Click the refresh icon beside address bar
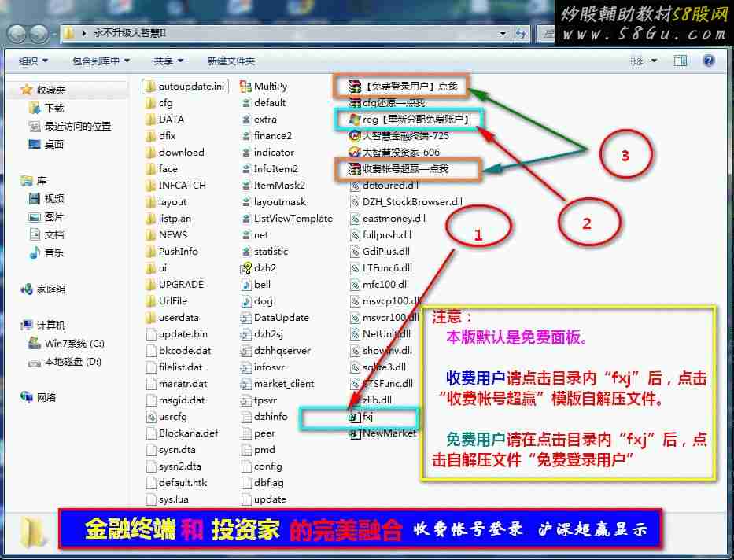Screen dimensions: 734x560 click(521, 34)
